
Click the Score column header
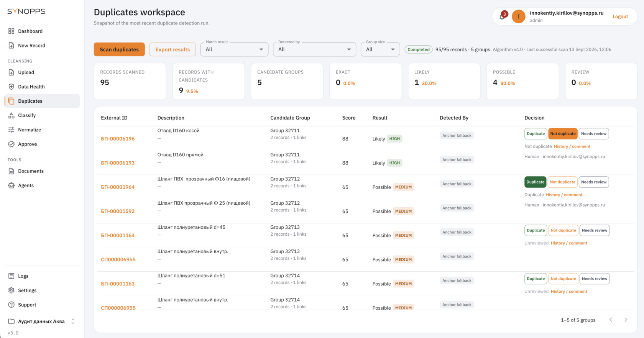[349, 118]
